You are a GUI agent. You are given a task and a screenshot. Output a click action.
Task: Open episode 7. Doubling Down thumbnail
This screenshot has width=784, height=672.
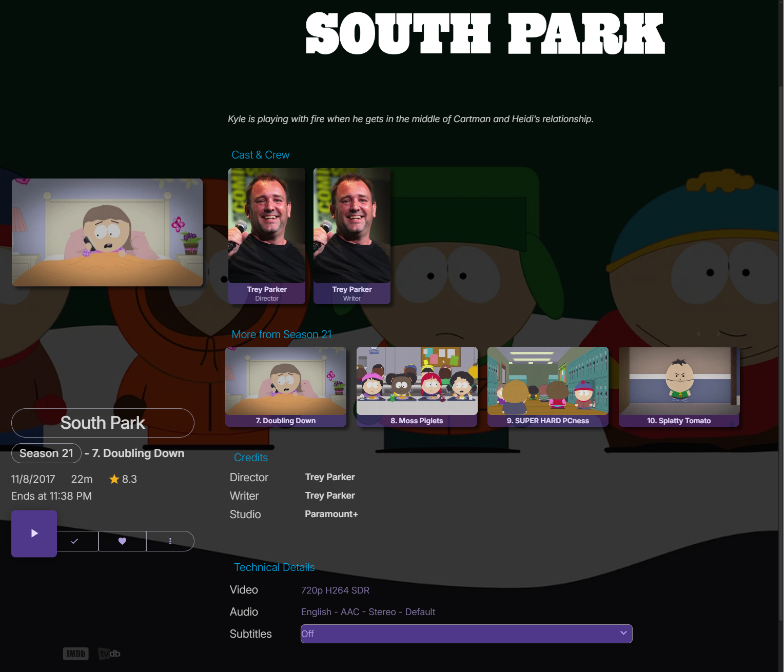pos(286,387)
